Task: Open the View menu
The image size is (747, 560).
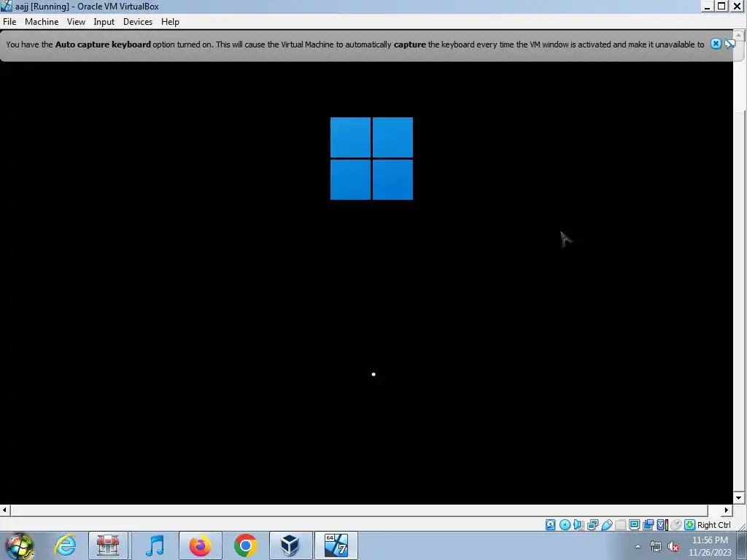Action: tap(76, 22)
